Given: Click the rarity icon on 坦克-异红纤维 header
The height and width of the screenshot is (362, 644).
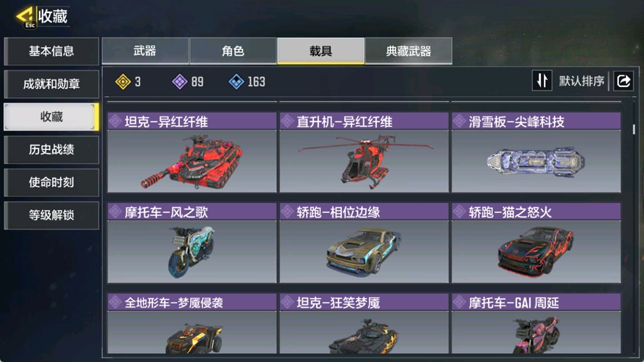Looking at the screenshot, I should [115, 121].
